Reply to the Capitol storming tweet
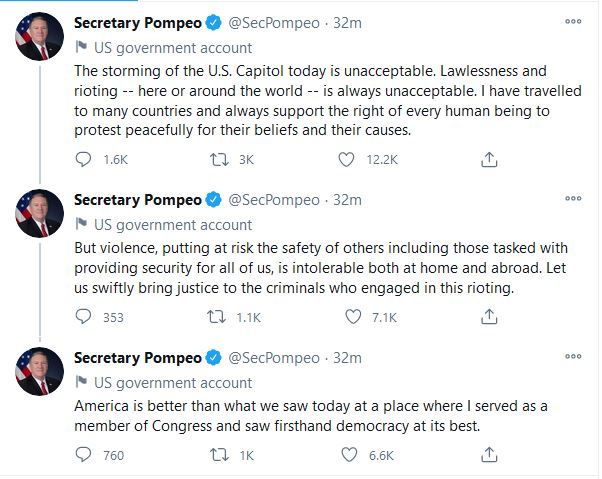This screenshot has height=479, width=602. (x=84, y=159)
